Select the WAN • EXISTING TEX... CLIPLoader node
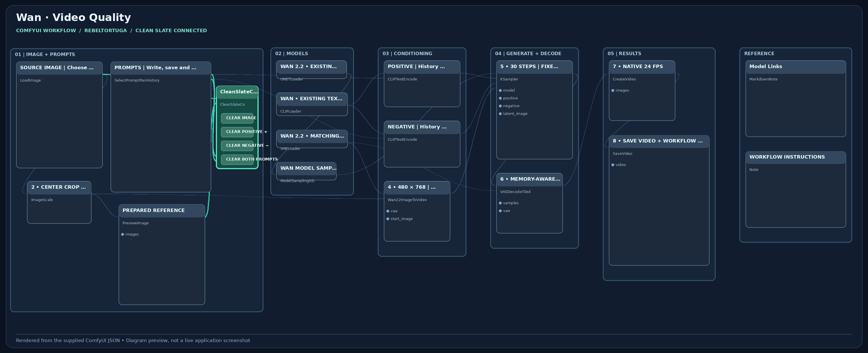 click(312, 105)
